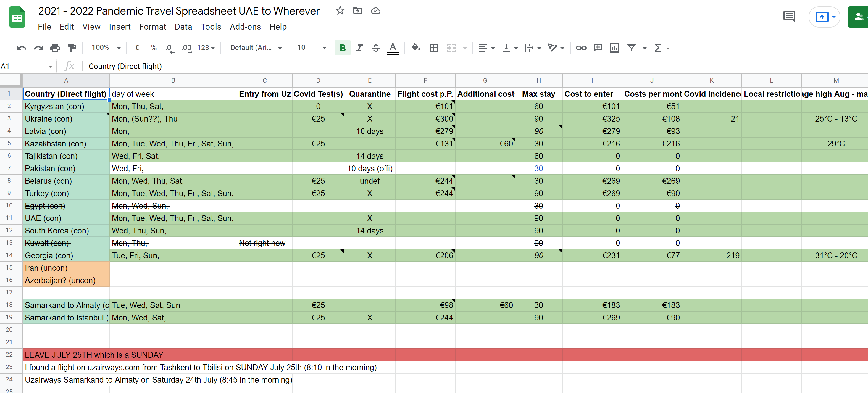Select the Paint format tool
This screenshot has height=393, width=868.
coord(72,48)
